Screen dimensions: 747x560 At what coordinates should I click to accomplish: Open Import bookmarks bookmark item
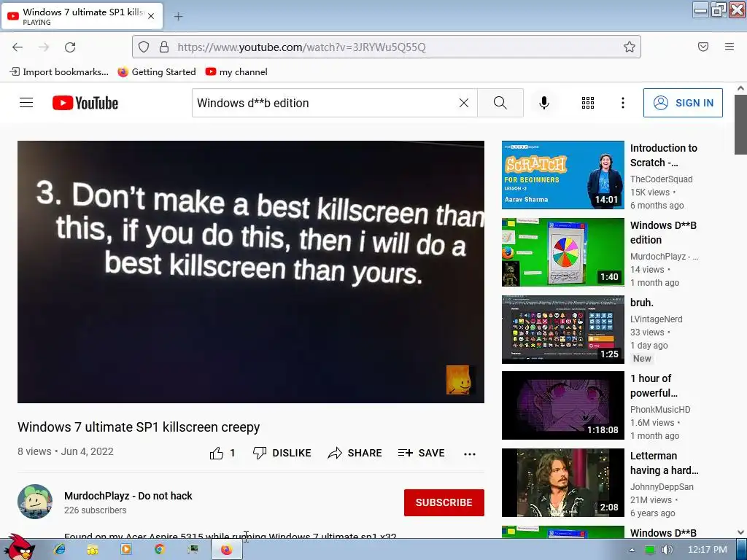pyautogui.click(x=59, y=72)
